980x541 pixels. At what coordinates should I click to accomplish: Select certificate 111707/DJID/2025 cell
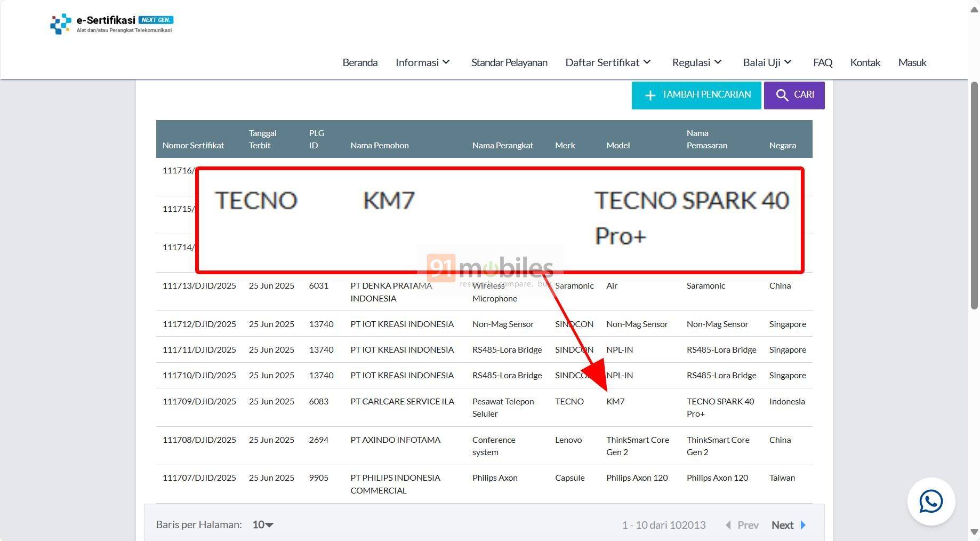point(199,478)
